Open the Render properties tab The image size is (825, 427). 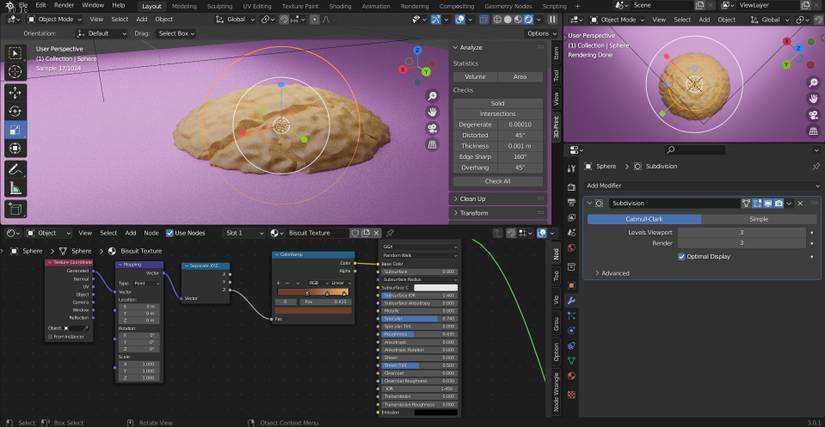(x=571, y=187)
